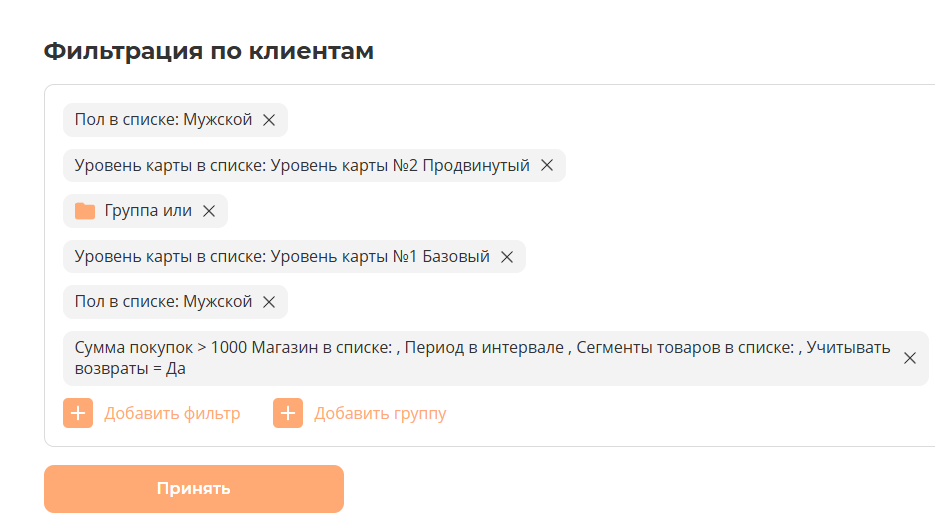The height and width of the screenshot is (521, 935).
Task: Remove the topmost "Пол в списке: Мужской" filter
Action: tap(268, 120)
